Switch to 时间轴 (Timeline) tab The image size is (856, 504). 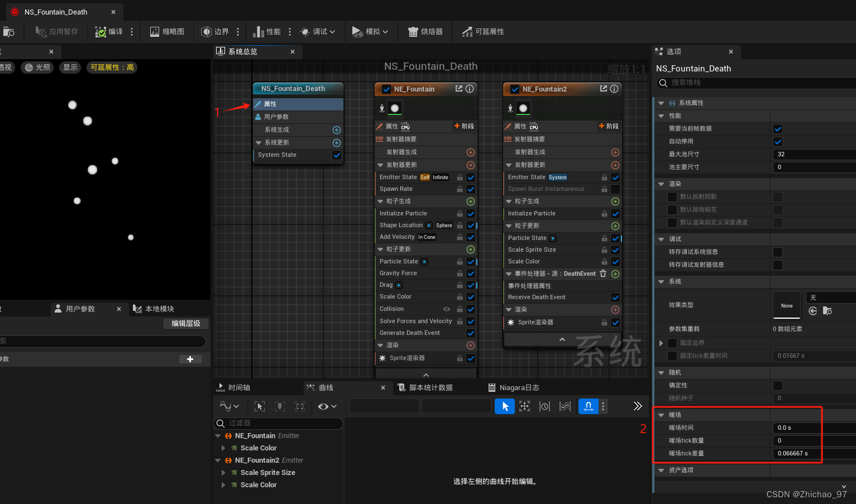[234, 387]
